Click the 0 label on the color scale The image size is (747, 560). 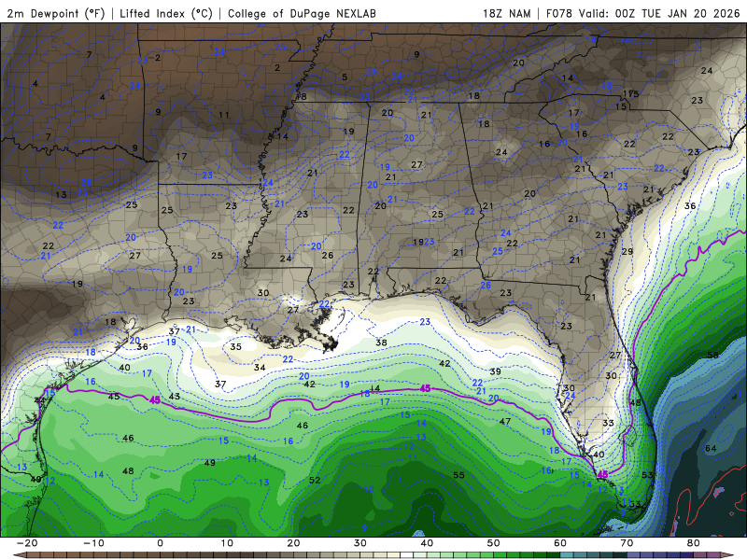(160, 543)
